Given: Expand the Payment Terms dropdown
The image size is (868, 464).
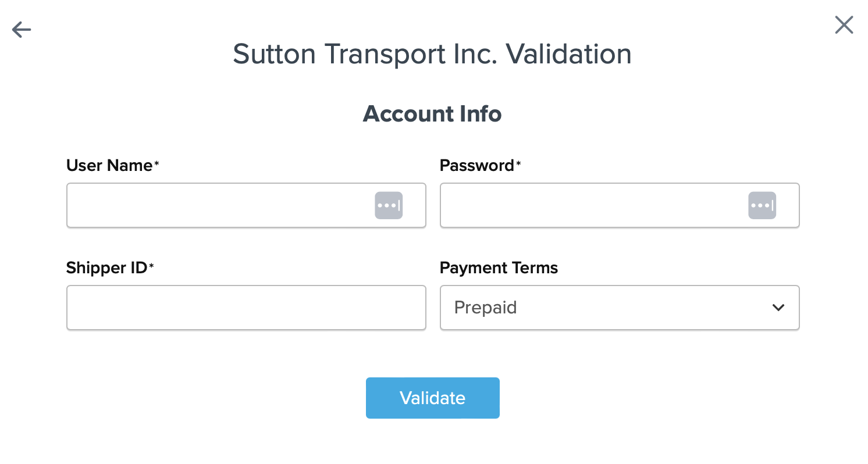Looking at the screenshot, I should click(619, 308).
